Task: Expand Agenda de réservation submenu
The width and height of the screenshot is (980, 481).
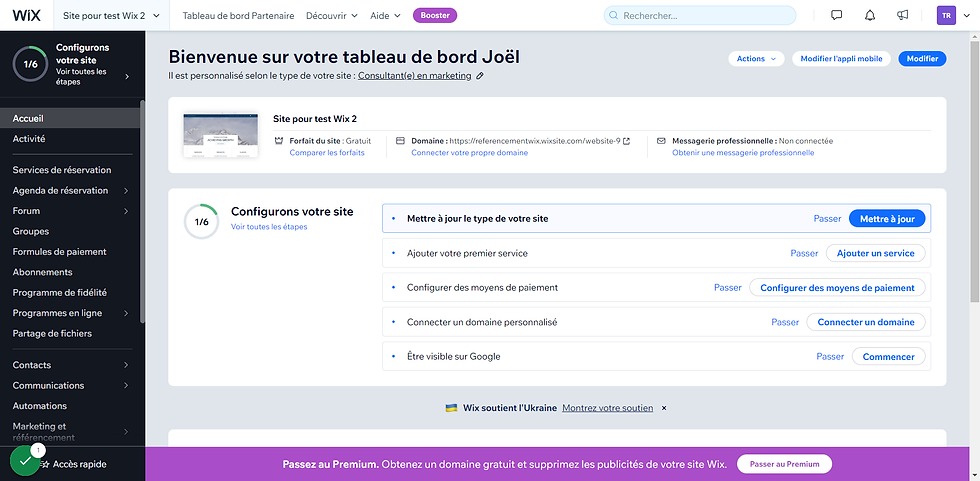Action: [x=126, y=191]
